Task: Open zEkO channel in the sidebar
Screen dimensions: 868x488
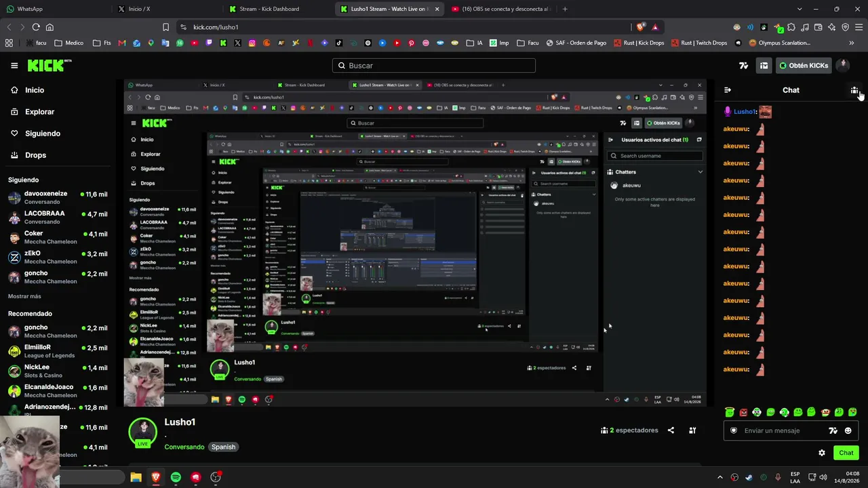Action: pyautogui.click(x=58, y=257)
